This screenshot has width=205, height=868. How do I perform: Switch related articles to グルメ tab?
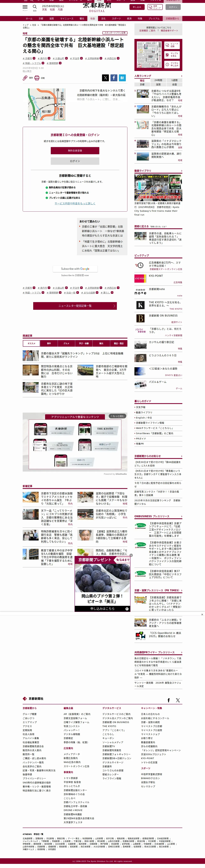pyautogui.click(x=66, y=343)
